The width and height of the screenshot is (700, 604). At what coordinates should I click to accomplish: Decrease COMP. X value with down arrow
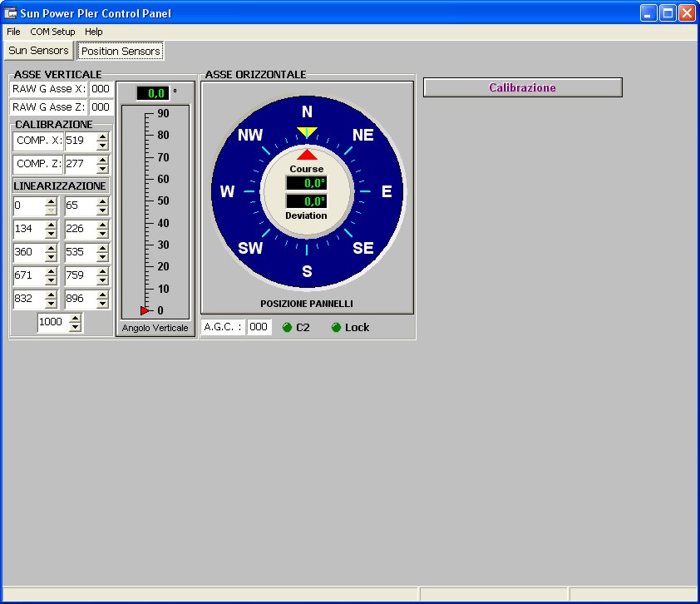103,146
